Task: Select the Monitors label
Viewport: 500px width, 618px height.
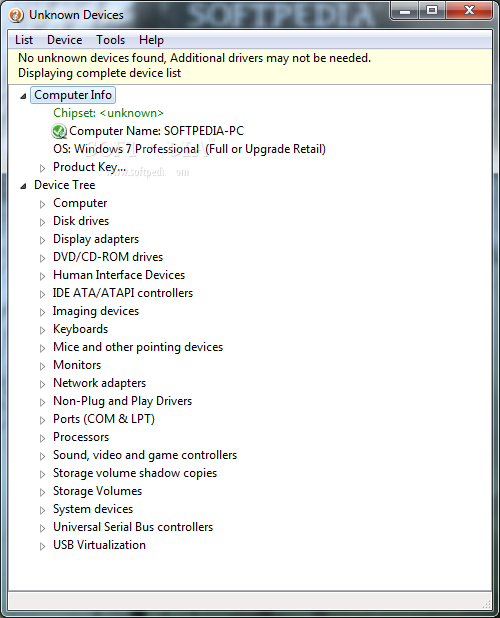Action: (77, 365)
